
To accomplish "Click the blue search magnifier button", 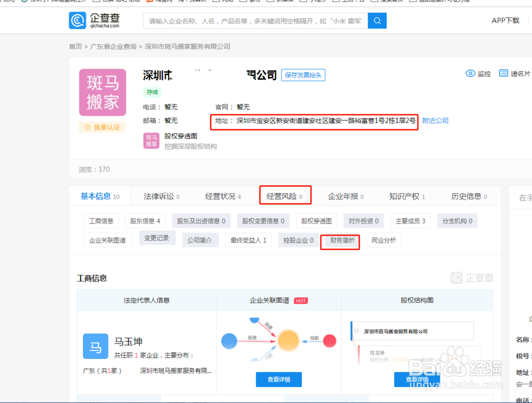I will pyautogui.click(x=377, y=21).
